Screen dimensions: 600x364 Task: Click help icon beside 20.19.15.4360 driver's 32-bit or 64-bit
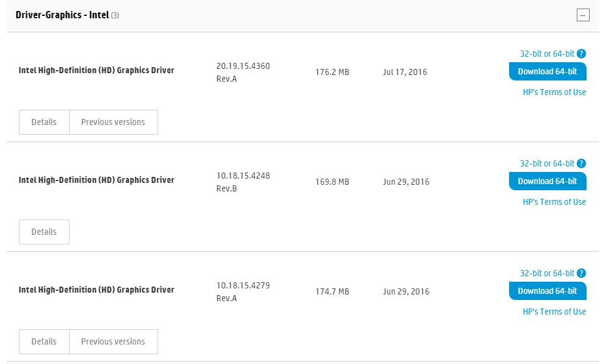coord(581,54)
